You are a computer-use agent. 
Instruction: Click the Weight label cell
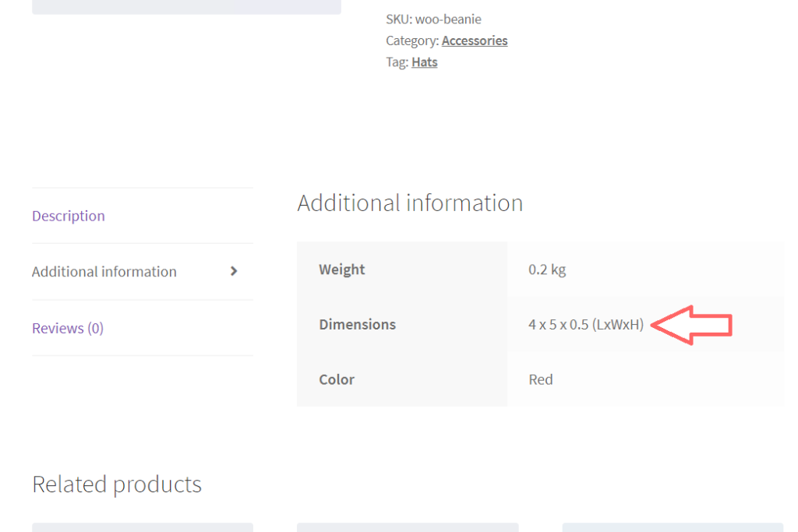click(x=341, y=270)
